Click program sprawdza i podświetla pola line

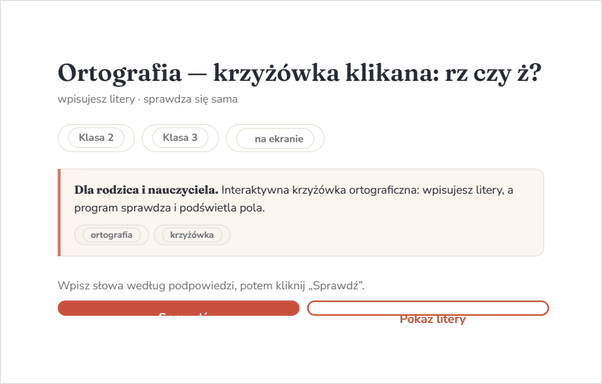[x=169, y=208]
